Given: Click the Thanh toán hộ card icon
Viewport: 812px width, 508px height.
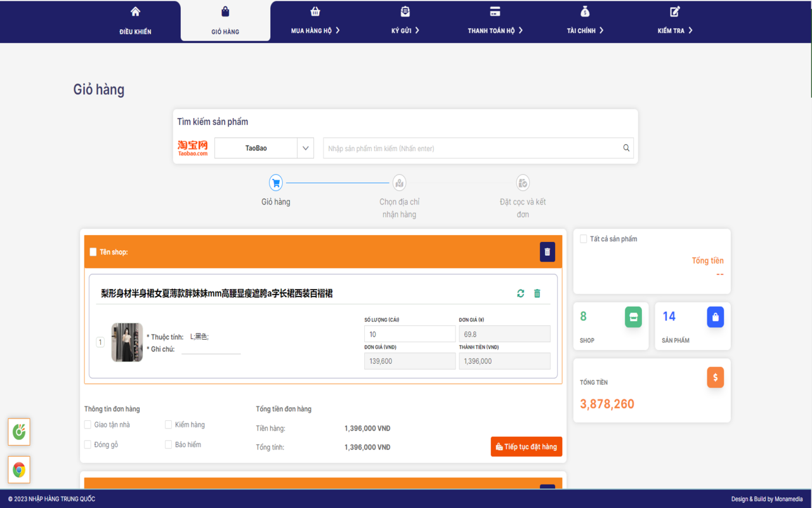Looking at the screenshot, I should click(495, 11).
